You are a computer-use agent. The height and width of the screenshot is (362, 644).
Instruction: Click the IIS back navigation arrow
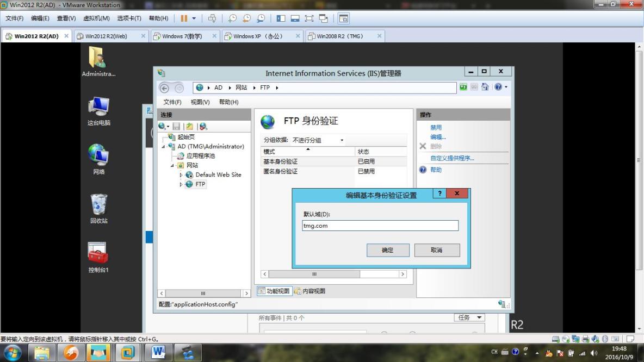point(164,88)
